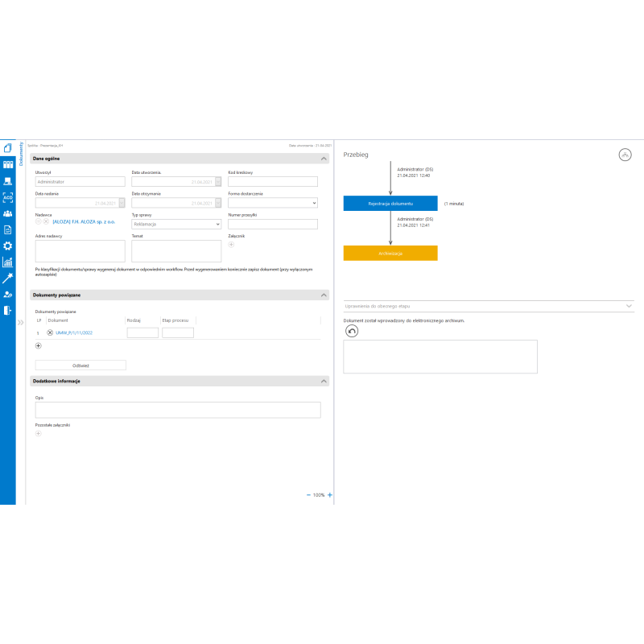Image resolution: width=644 pixels, height=644 pixels.
Task: Expand Uprawnienia do obecnego etapu
Action: click(628, 306)
